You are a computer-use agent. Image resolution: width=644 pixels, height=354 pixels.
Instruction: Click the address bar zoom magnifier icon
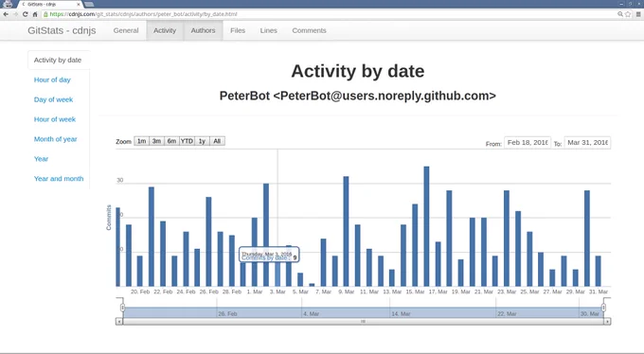[x=620, y=14]
